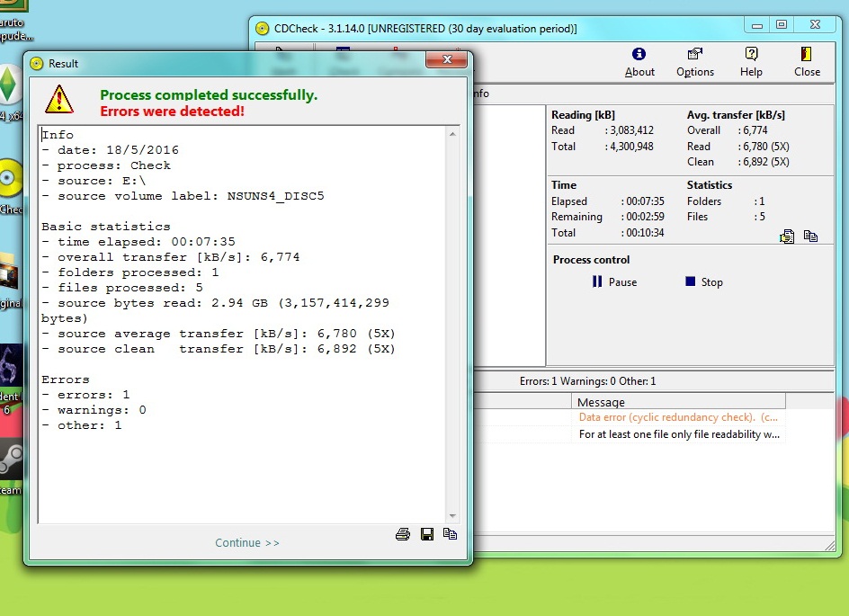This screenshot has height=616, width=849.
Task: Copy result text using the Result dialog copy icon
Action: coord(450,534)
